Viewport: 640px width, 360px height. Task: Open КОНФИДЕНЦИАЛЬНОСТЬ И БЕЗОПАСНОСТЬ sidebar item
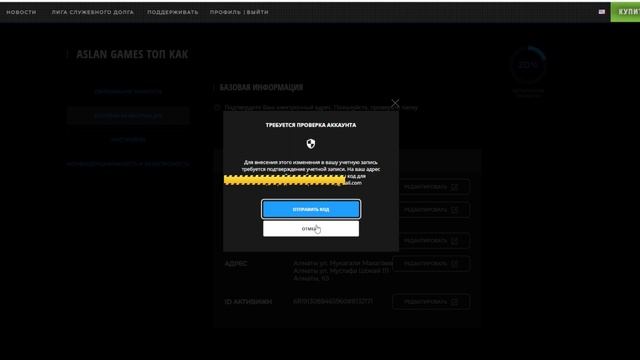click(128, 164)
